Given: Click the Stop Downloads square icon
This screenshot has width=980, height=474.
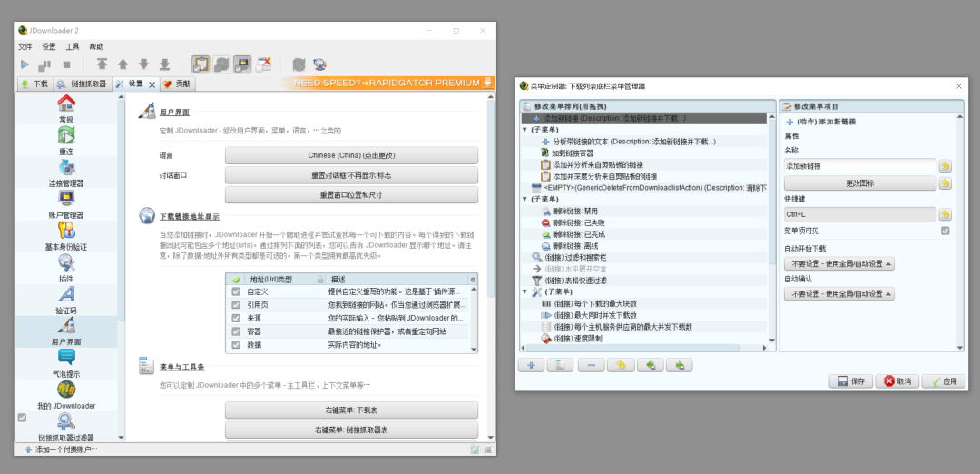Looking at the screenshot, I should (66, 64).
